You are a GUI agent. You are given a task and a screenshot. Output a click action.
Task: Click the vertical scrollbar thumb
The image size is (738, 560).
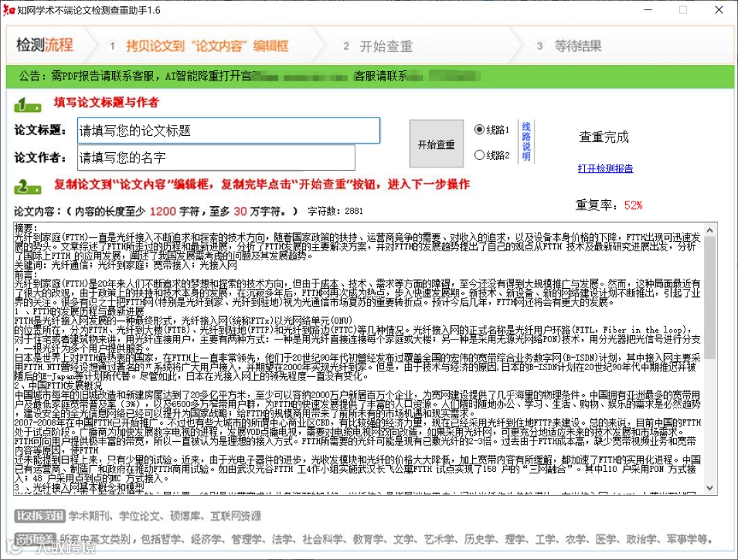710,298
